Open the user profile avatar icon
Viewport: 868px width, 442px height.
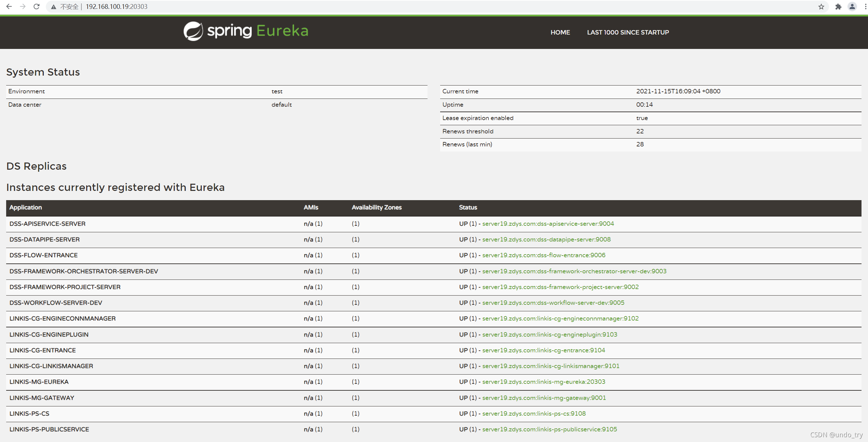pyautogui.click(x=852, y=7)
